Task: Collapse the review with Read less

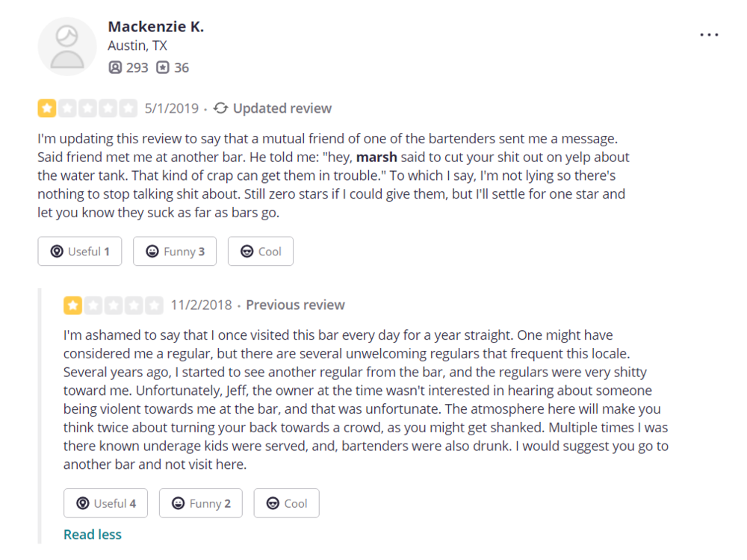Action: [93, 535]
